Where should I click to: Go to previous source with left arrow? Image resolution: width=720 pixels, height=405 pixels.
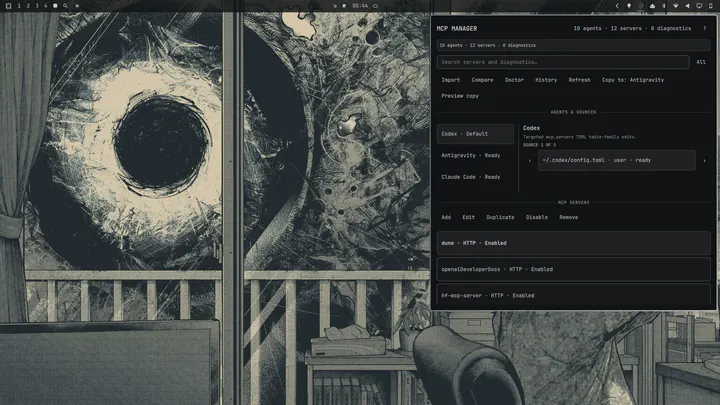530,161
